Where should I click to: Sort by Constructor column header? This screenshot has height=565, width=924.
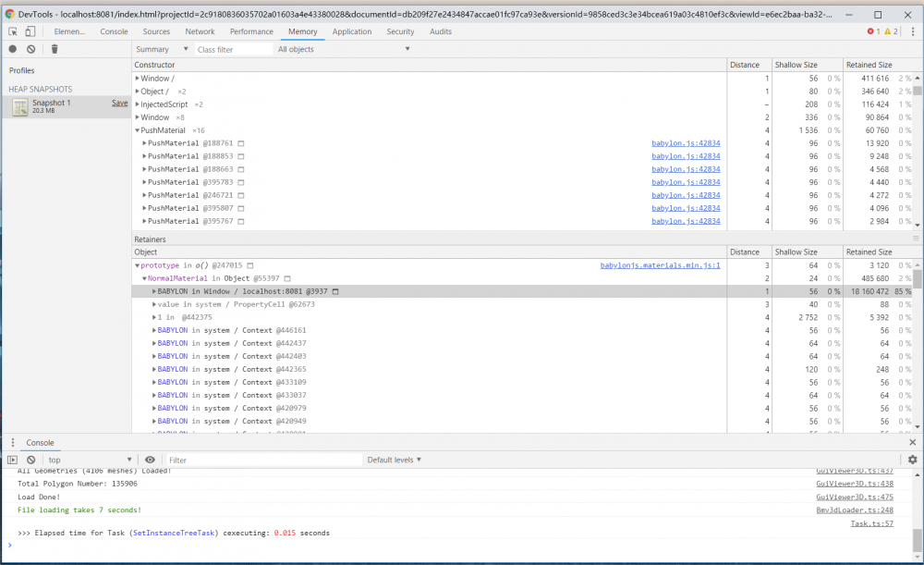coord(429,65)
